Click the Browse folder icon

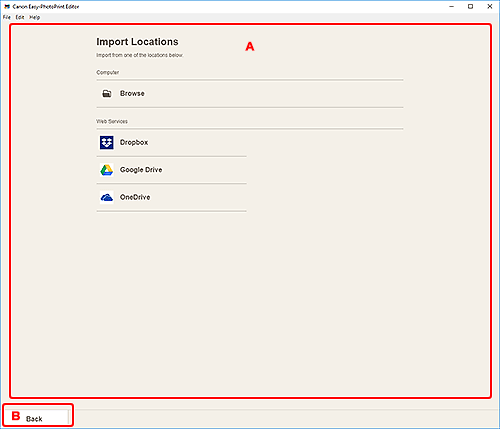107,94
